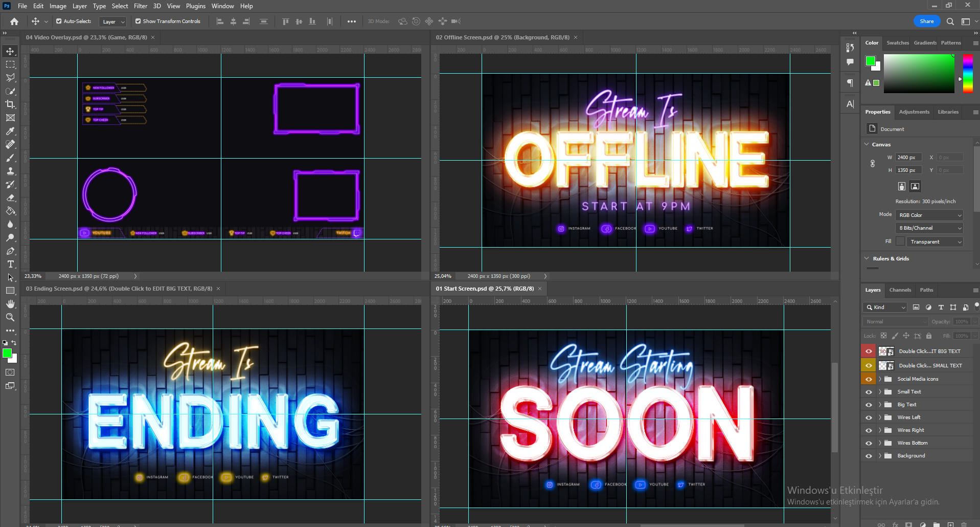The width and height of the screenshot is (980, 527).
Task: Select the Eraser tool
Action: (x=10, y=197)
